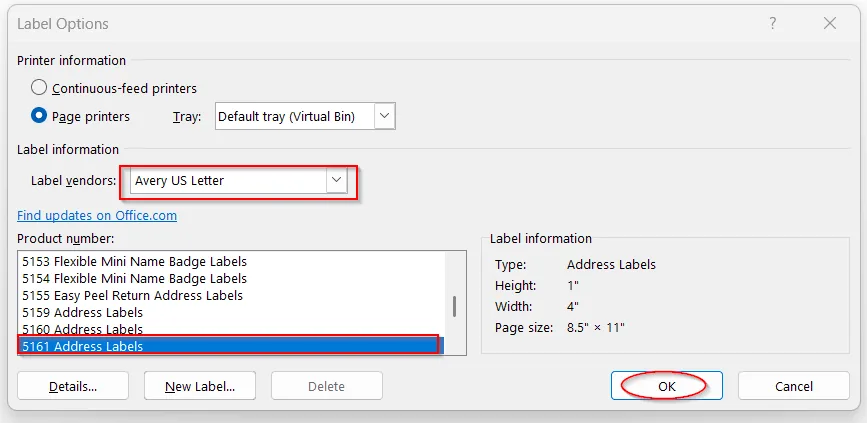Click the greyed-out Delete button
Image resolution: width=867 pixels, height=423 pixels.
326,386
